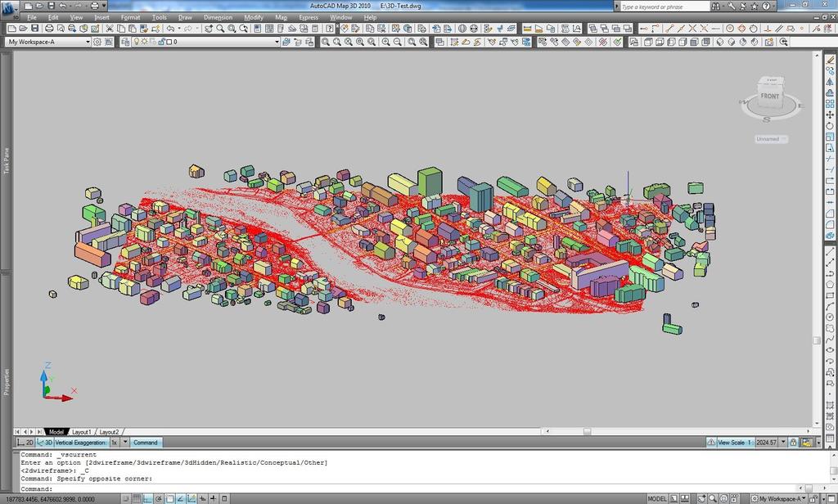Click the Open folder icon in Quick Access toolbar
Screen dimensions: 838x504
click(x=39, y=6)
